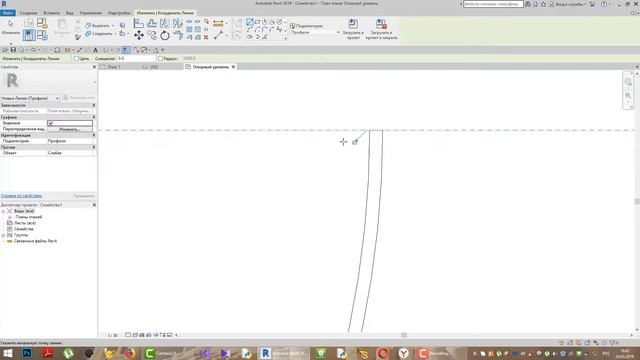
Task: Open Photoshop from the taskbar
Action: (x=27, y=353)
